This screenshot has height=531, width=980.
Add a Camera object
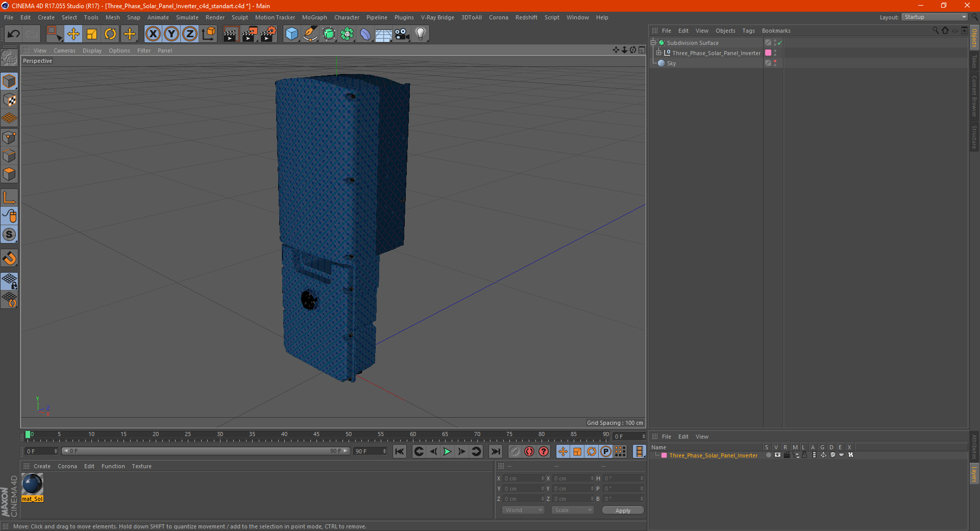point(402,34)
